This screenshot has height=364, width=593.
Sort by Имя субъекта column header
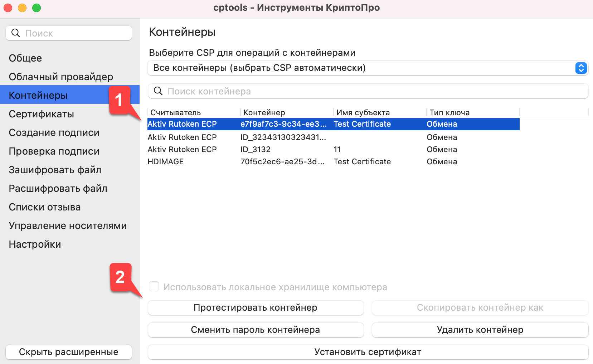pos(379,112)
